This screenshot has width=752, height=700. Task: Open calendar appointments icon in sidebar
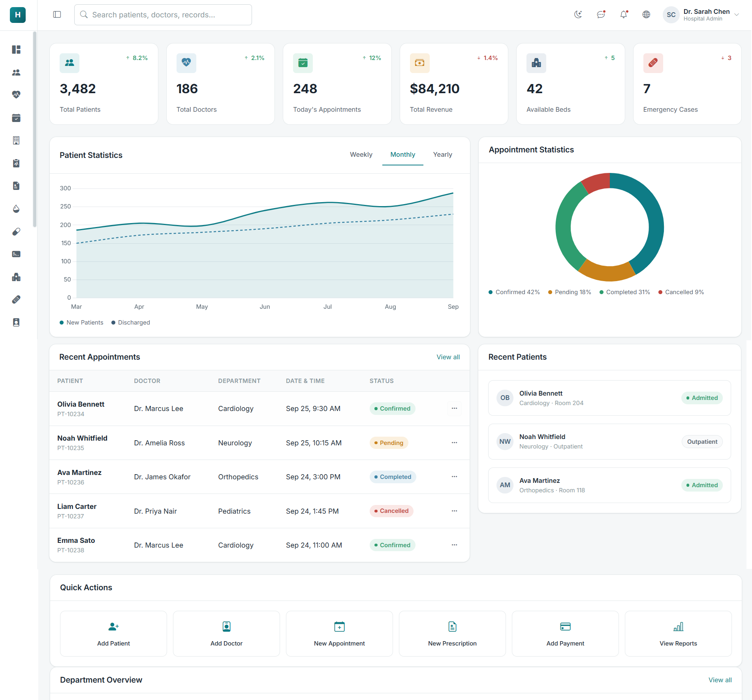(x=16, y=118)
